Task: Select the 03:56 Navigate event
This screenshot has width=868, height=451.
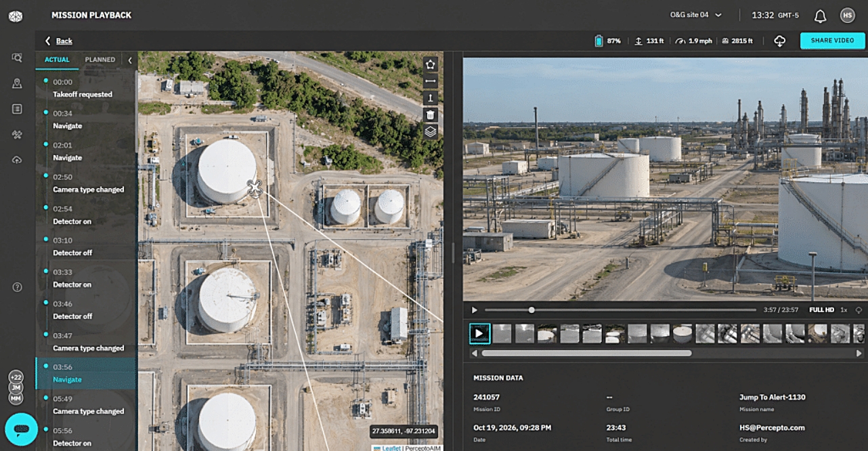Action: coord(87,373)
